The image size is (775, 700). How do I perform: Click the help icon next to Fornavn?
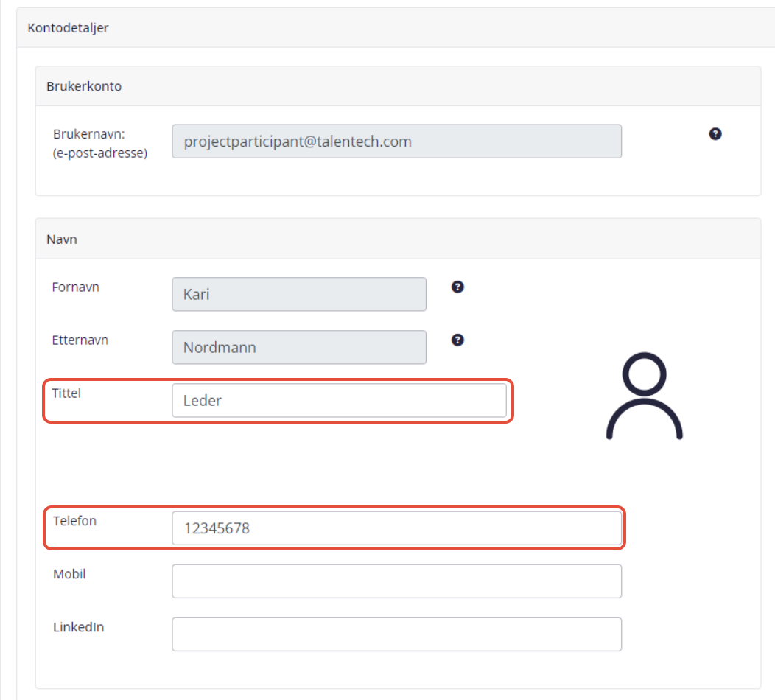coord(457,287)
